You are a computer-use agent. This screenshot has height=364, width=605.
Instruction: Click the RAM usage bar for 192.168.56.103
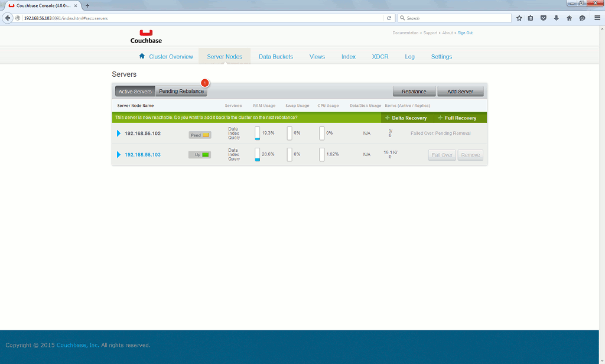coord(258,154)
